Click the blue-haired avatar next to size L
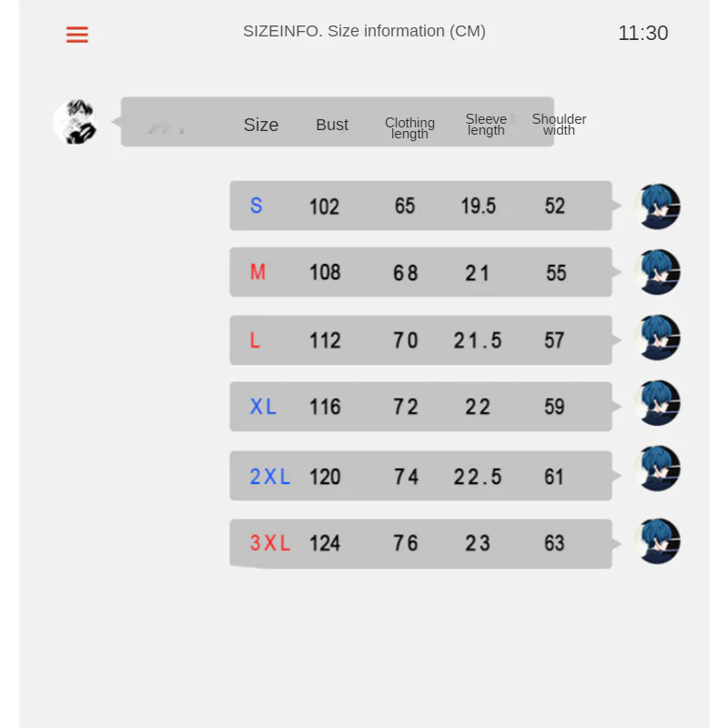728x728 pixels. 658,338
